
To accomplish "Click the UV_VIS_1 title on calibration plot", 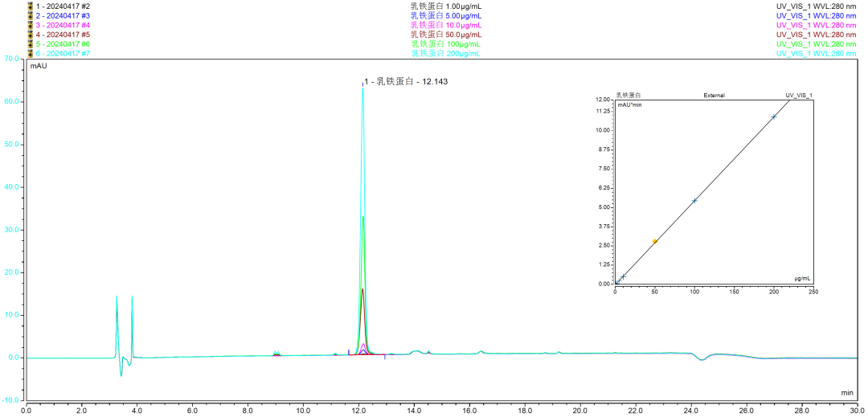I will [x=799, y=95].
